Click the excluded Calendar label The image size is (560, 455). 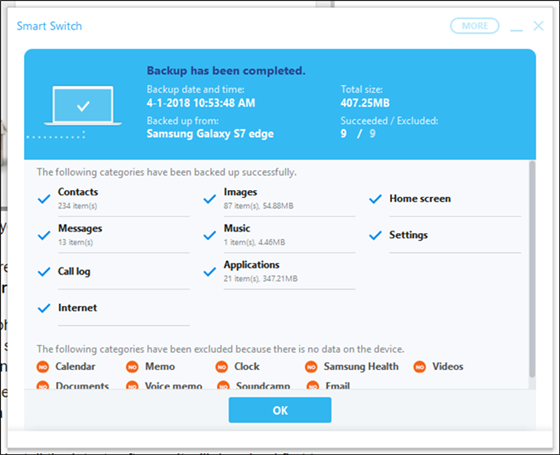pyautogui.click(x=75, y=366)
